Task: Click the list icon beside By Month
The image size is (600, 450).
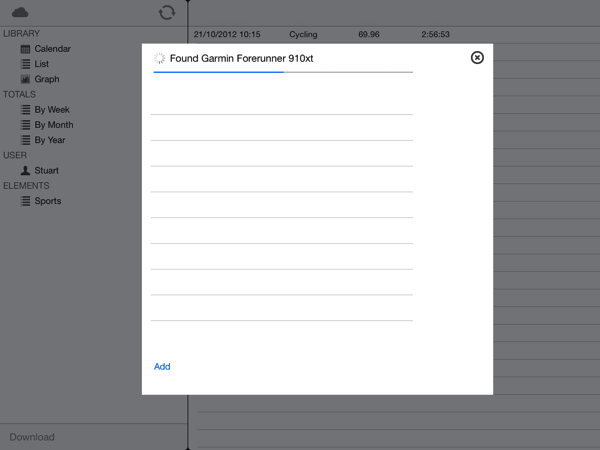Action: 25,125
